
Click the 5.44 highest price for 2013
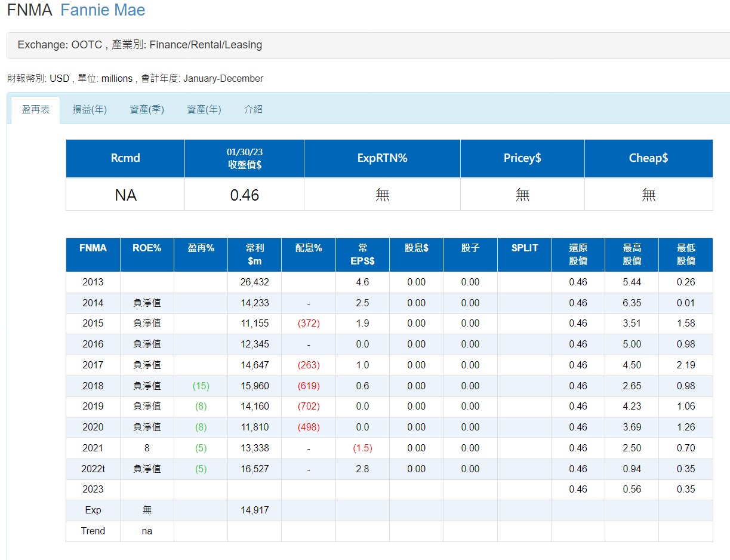[632, 282]
